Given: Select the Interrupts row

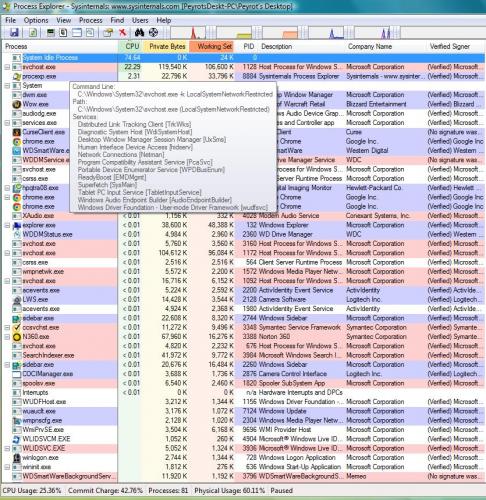Looking at the screenshot, I should coord(243,393).
